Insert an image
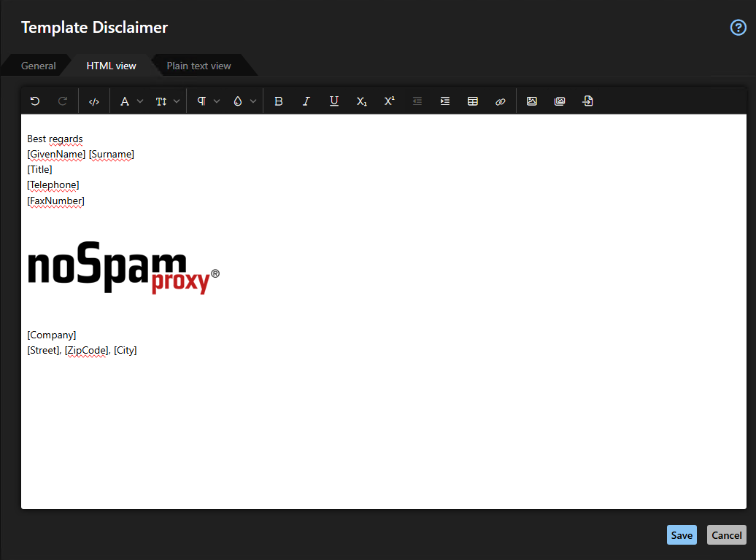This screenshot has height=560, width=756. point(532,101)
